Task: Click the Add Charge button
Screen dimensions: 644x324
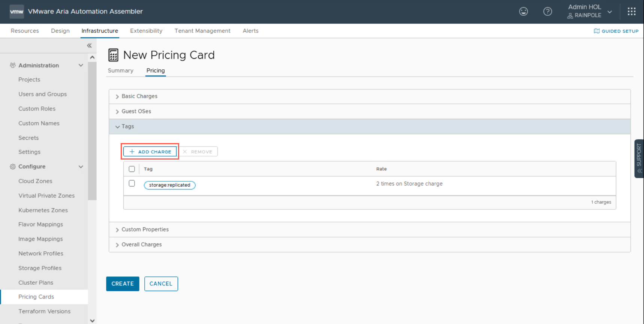Action: [150, 152]
